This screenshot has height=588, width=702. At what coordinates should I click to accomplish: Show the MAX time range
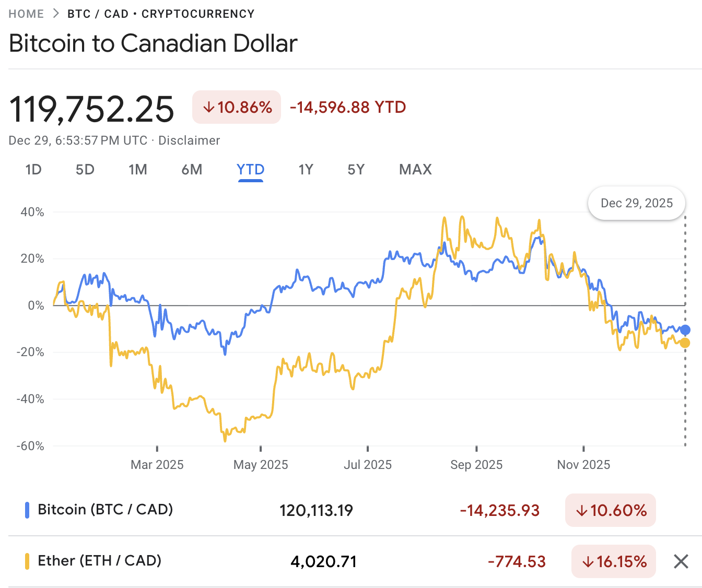(415, 170)
